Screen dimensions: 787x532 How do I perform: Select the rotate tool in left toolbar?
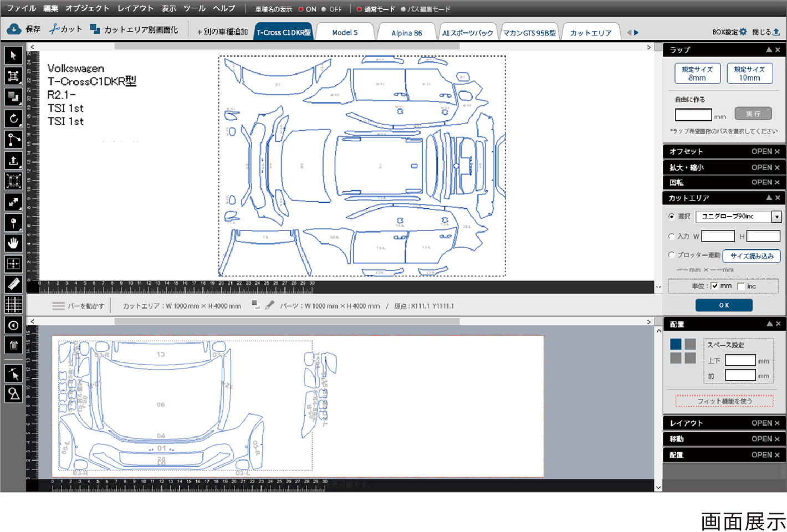pos(13,118)
